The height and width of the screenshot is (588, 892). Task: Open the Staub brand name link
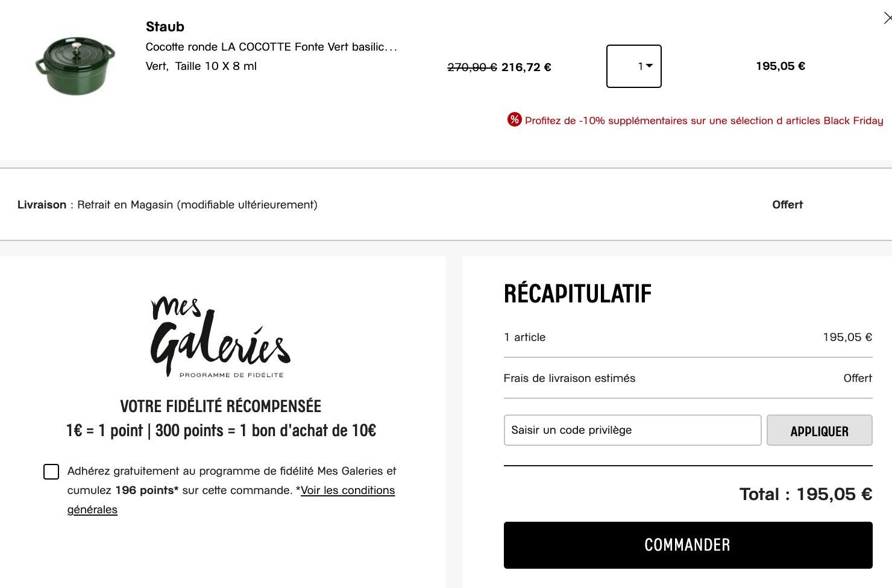click(x=165, y=27)
